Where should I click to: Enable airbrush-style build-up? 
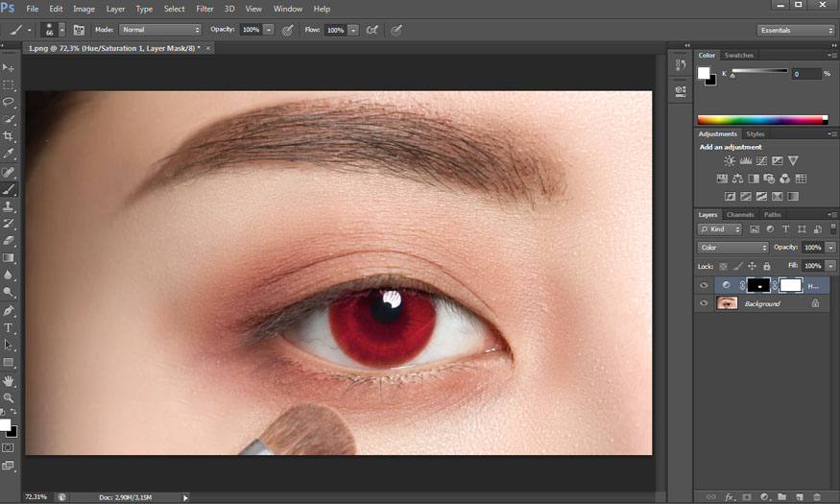[x=372, y=30]
